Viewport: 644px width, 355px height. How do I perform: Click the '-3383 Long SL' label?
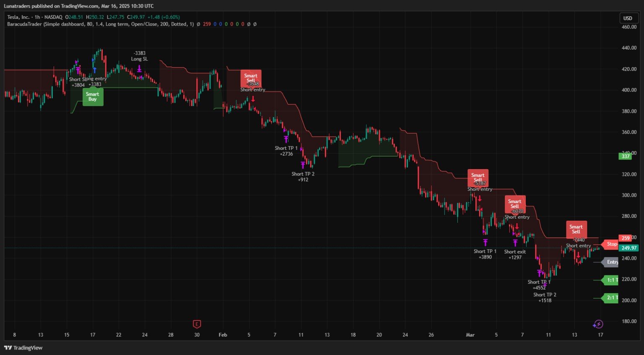140,56
